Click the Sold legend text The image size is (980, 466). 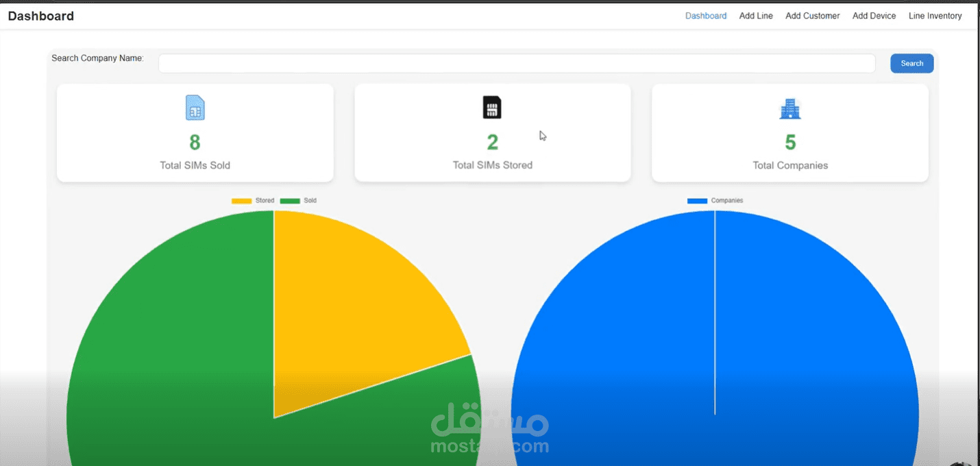(310, 201)
